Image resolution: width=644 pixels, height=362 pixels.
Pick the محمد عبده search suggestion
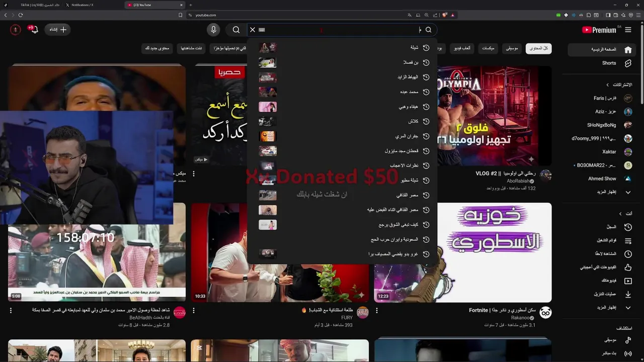pos(342,92)
